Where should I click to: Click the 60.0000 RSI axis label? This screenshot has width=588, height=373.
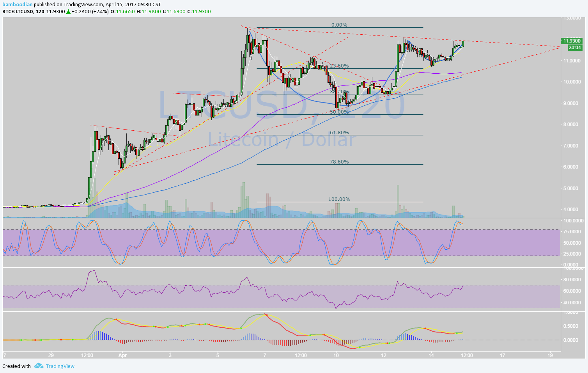click(572, 291)
